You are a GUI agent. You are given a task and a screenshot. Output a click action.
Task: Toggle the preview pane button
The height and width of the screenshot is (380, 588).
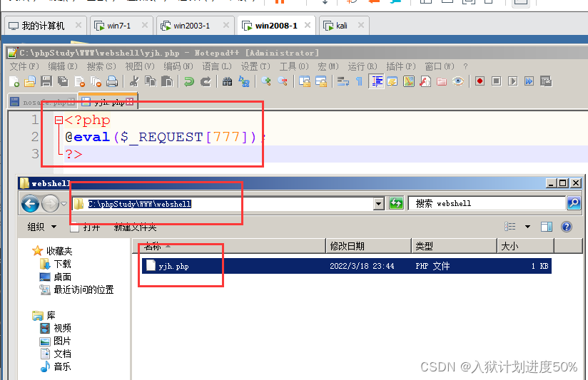(x=547, y=226)
